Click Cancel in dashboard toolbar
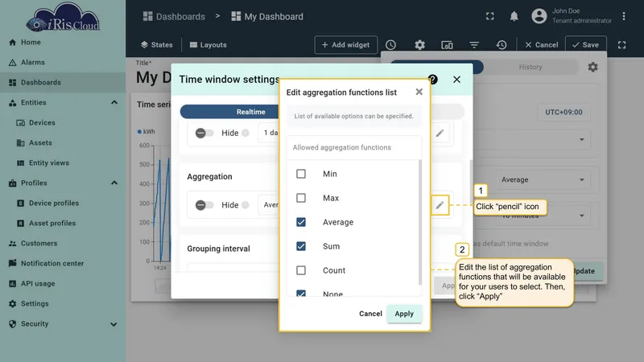Viewport: 644px width, 362px height. click(x=541, y=45)
